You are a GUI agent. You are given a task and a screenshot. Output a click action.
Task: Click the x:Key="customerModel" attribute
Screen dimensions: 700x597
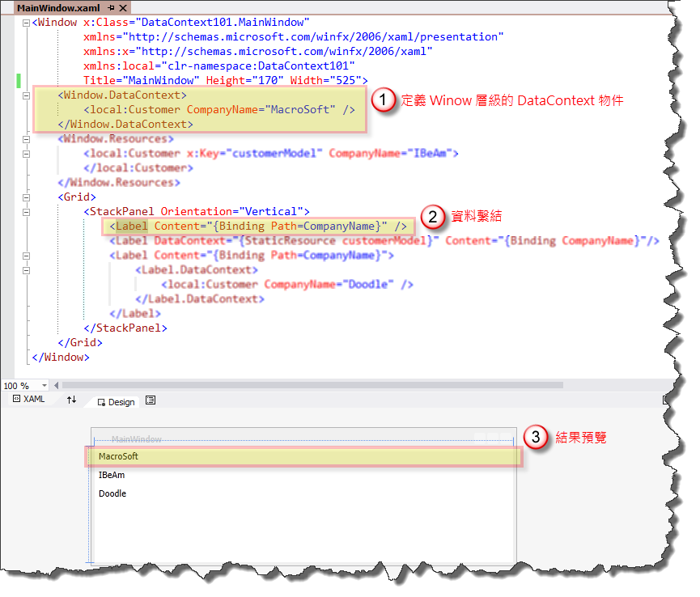coord(254,154)
